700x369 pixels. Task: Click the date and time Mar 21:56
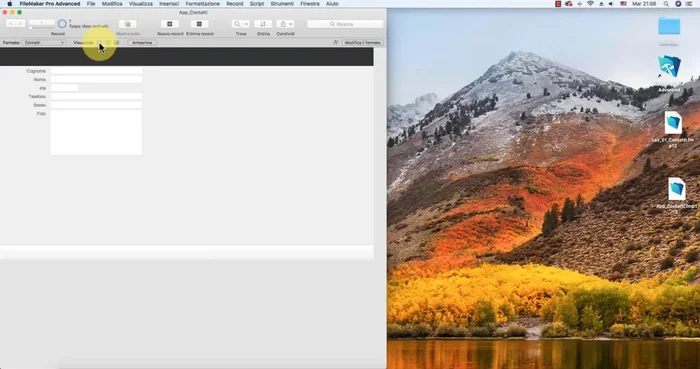pos(644,4)
